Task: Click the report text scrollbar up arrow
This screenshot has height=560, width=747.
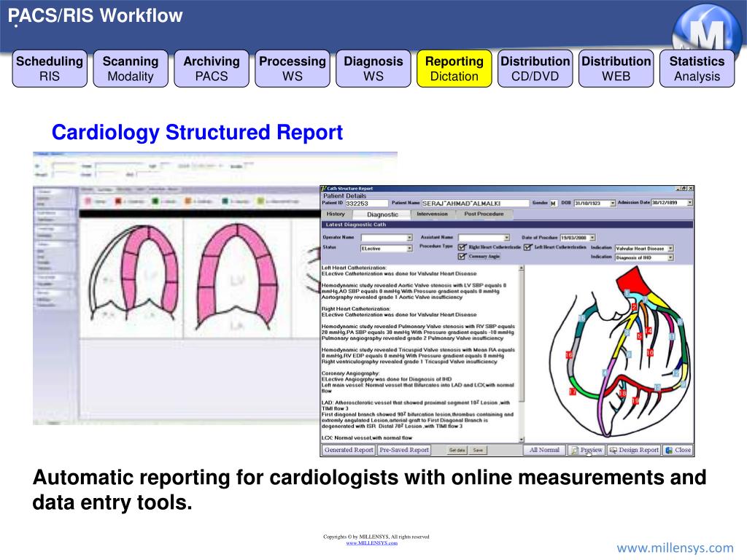Action: pyautogui.click(x=521, y=268)
